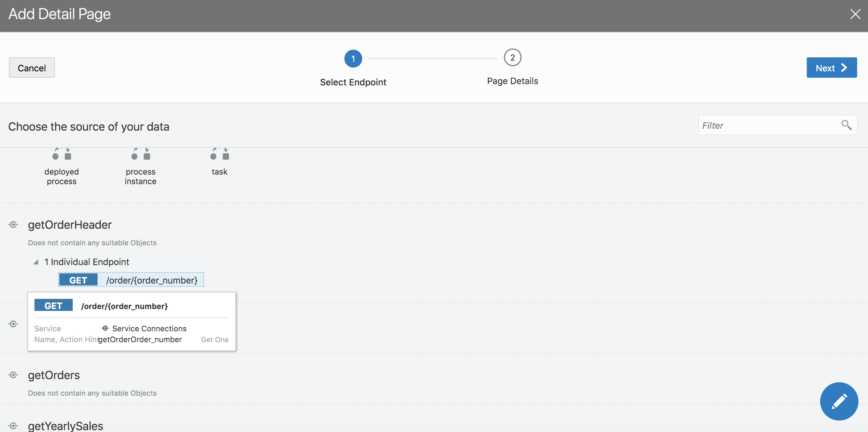Click the getYearlySales service connection icon

click(x=13, y=426)
